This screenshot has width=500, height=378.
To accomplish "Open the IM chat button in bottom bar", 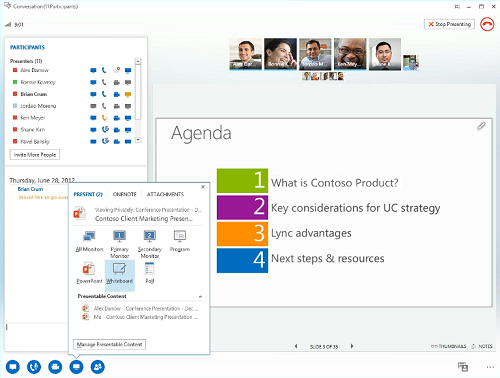I will click(12, 367).
